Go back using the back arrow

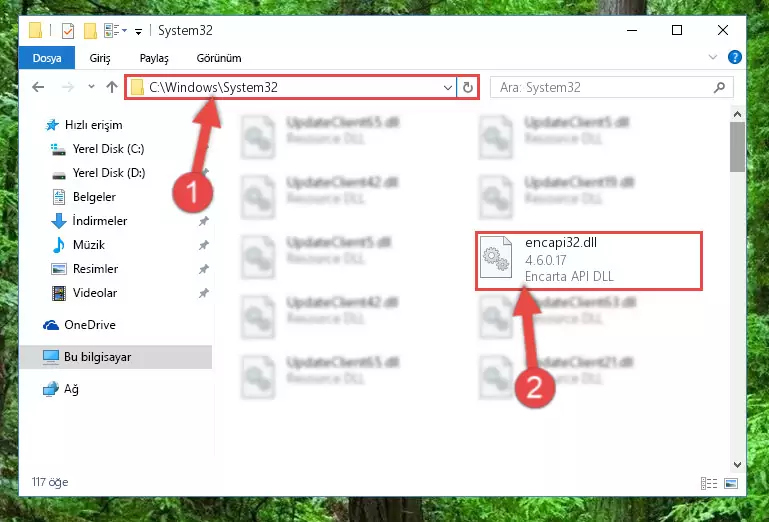click(38, 87)
